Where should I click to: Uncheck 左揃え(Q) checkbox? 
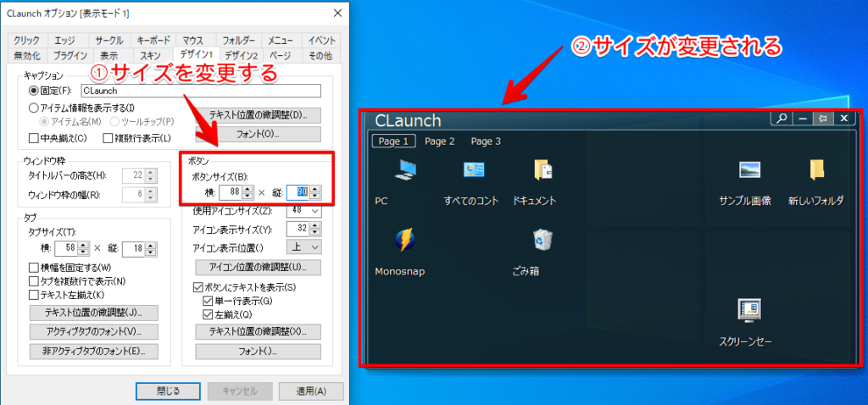[208, 315]
